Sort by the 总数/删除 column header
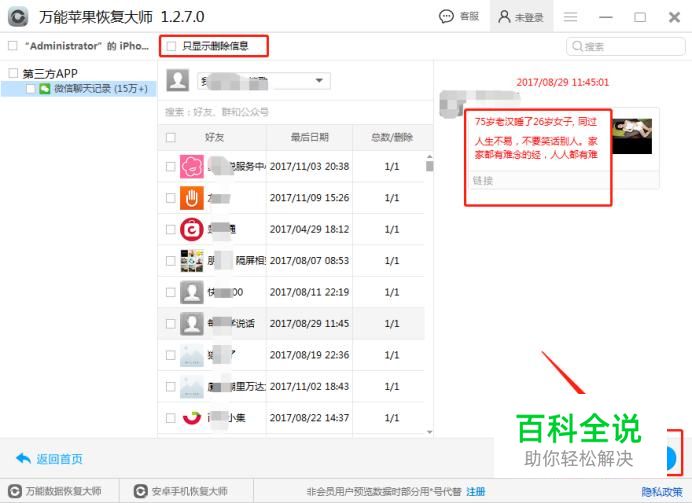The width and height of the screenshot is (692, 503). (x=392, y=137)
